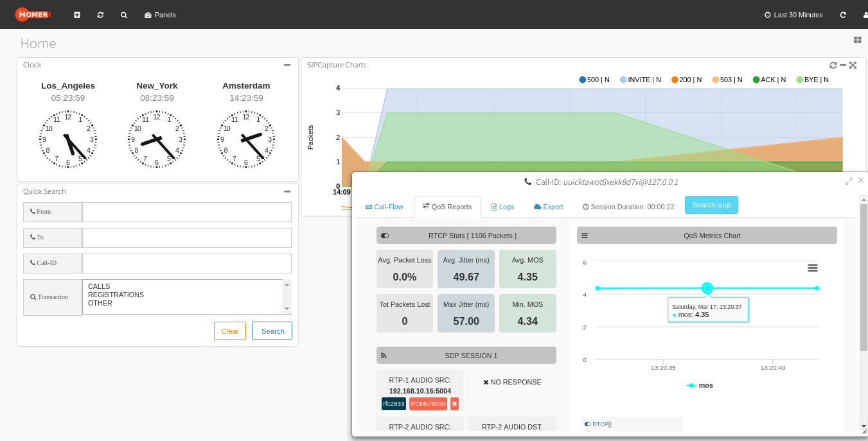Collapse the Clock widget
Image resolution: width=868 pixels, height=441 pixels.
pos(287,65)
